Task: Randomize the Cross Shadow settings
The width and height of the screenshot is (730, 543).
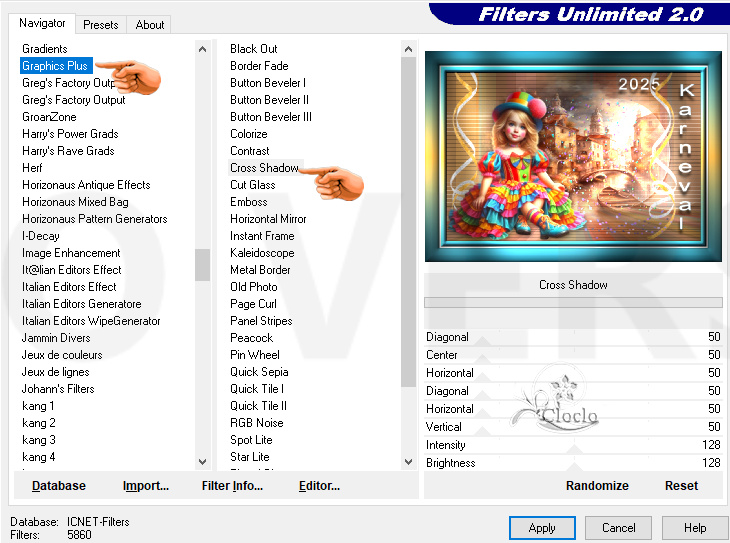Action: (597, 486)
